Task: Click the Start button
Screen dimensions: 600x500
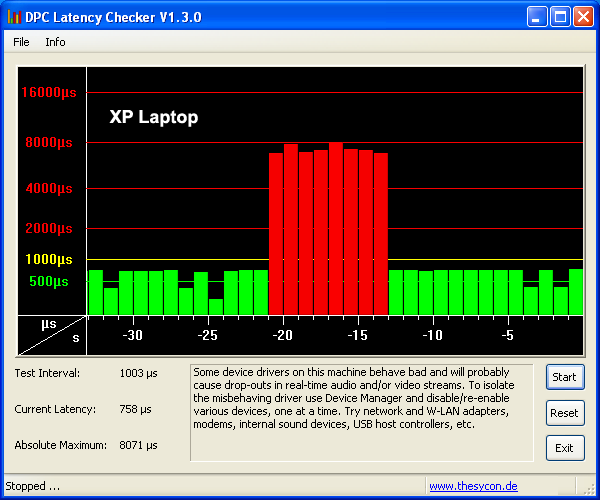Action: 565,377
